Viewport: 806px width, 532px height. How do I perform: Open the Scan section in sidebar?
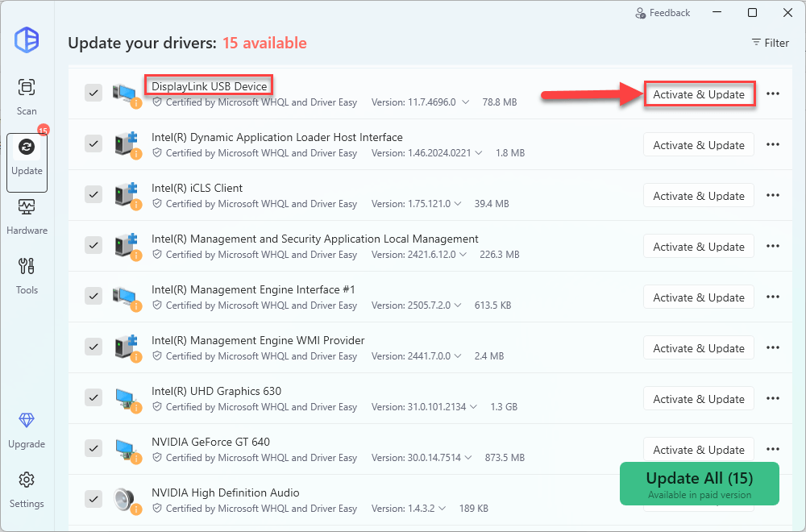point(27,95)
